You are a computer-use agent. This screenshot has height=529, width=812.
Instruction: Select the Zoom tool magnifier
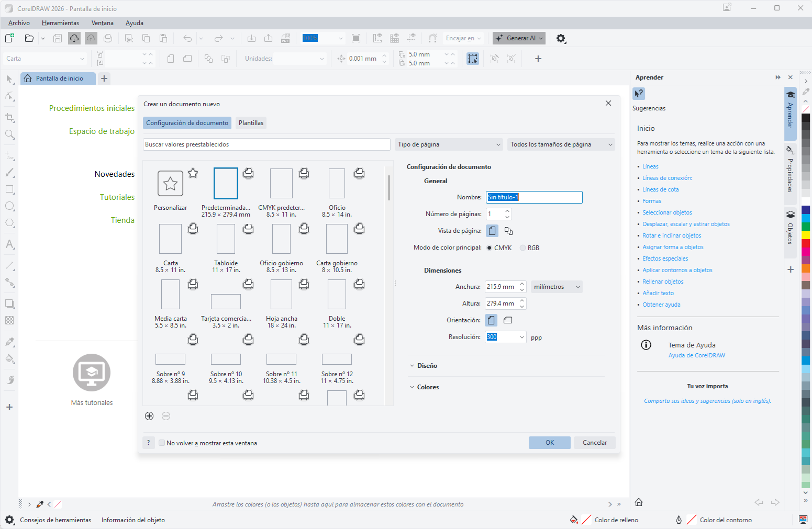(9, 134)
